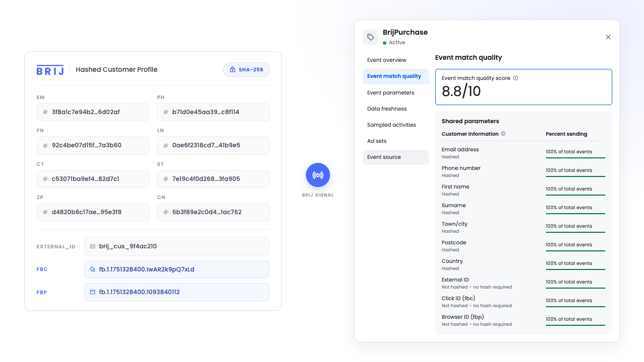The height and width of the screenshot is (362, 644).
Task: Click info icon beside Customer information
Action: click(504, 134)
